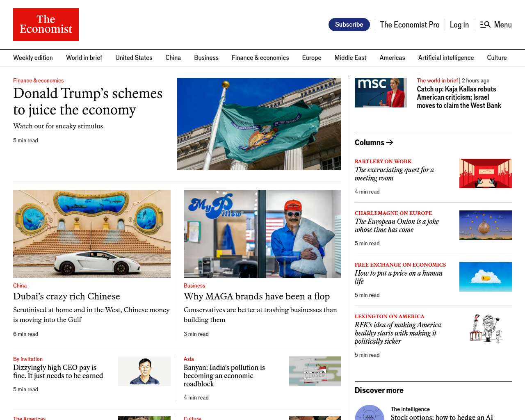This screenshot has height=420, width=525.
Task: Click 'Watch out for sneaky stimulus' subheading
Action: (x=58, y=126)
